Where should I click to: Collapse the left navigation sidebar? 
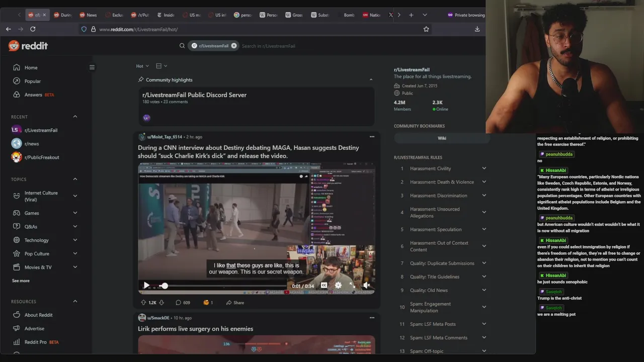click(92, 67)
